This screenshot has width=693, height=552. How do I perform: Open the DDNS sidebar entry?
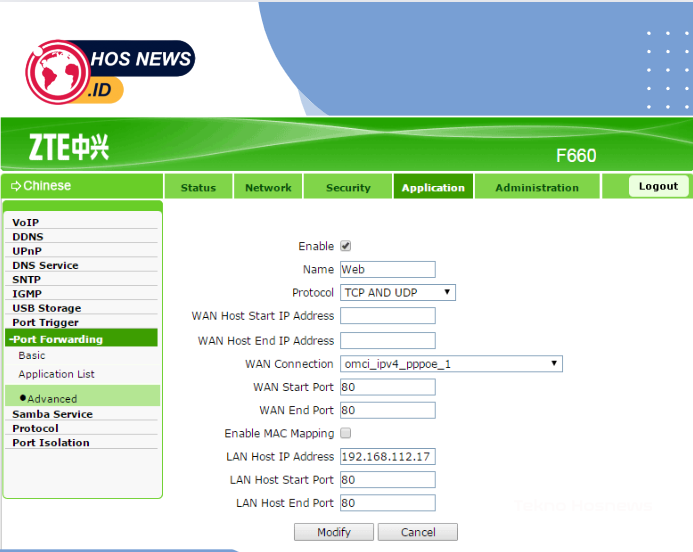[28, 237]
